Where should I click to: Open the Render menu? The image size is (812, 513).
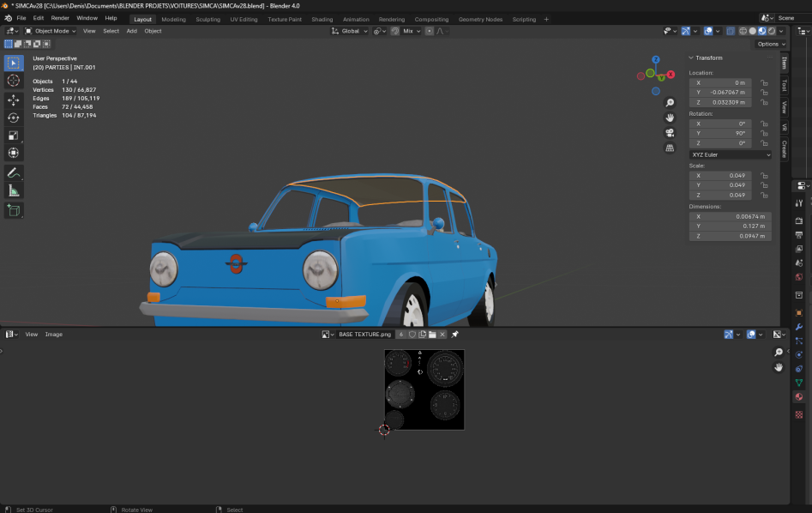pyautogui.click(x=60, y=18)
